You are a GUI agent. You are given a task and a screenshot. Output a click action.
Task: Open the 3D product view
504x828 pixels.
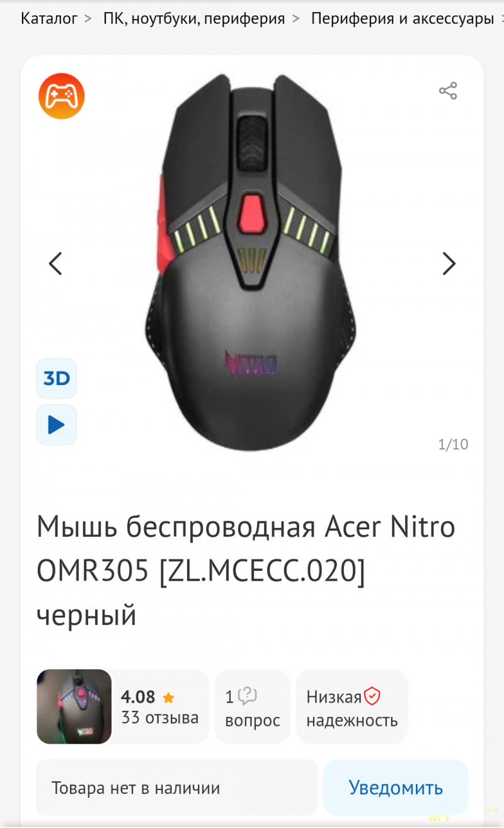57,379
